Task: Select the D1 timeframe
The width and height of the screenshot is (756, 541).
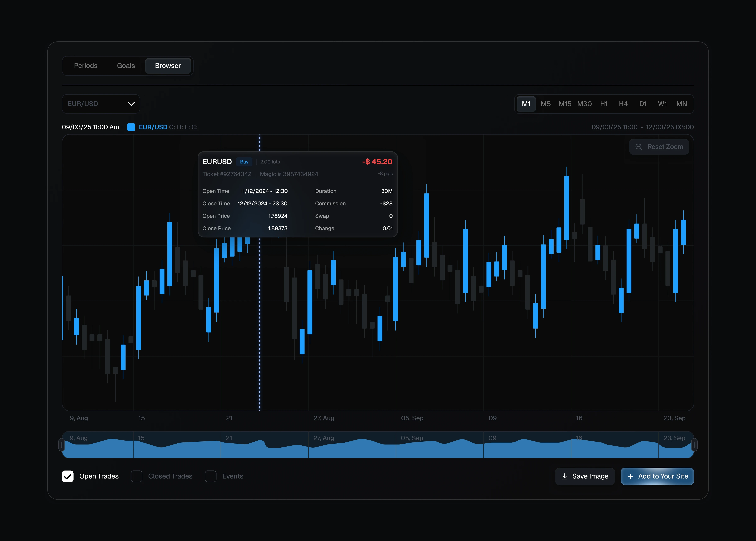Action: (x=643, y=104)
